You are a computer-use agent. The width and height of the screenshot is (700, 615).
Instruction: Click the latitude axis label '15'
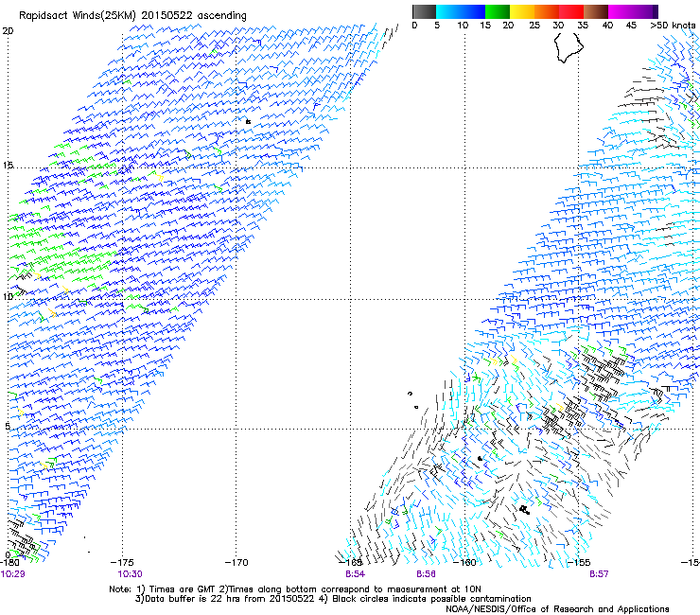[x=8, y=166]
